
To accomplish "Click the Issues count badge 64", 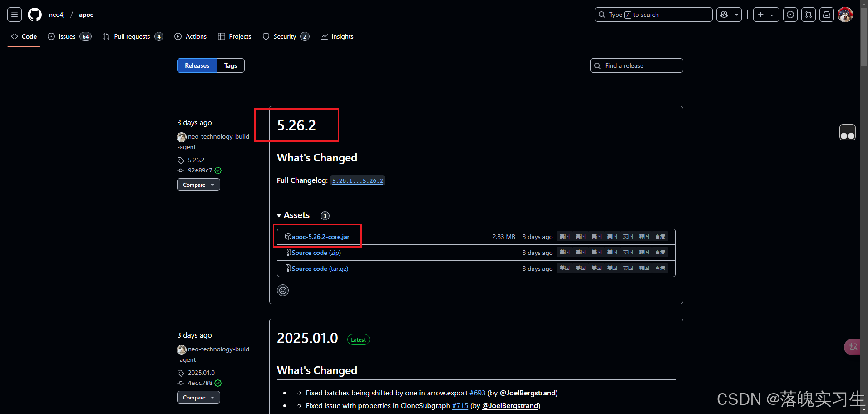I will coord(85,36).
